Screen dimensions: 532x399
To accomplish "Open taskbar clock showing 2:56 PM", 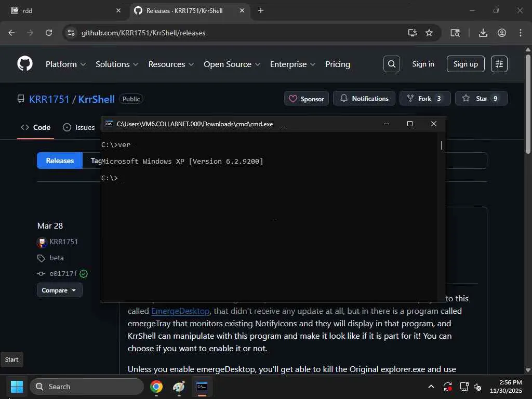I will click(506, 387).
